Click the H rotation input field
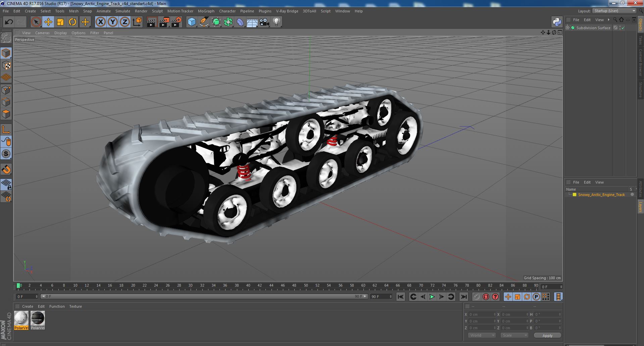This screenshot has height=346, width=644. click(x=547, y=314)
